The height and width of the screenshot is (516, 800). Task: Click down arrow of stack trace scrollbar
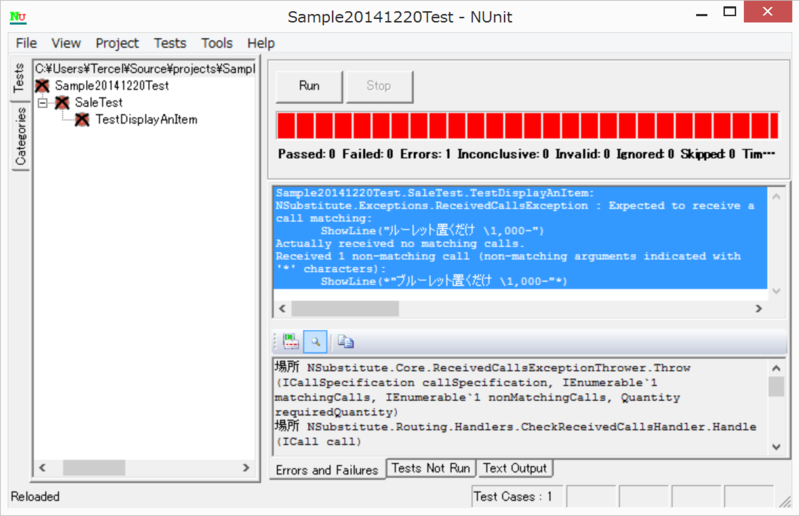click(x=776, y=447)
